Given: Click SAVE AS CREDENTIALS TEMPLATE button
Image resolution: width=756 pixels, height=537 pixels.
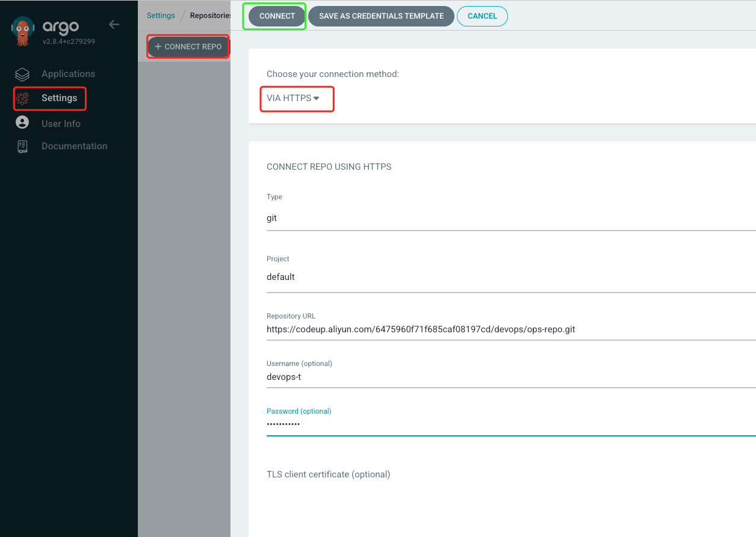Looking at the screenshot, I should point(381,16).
